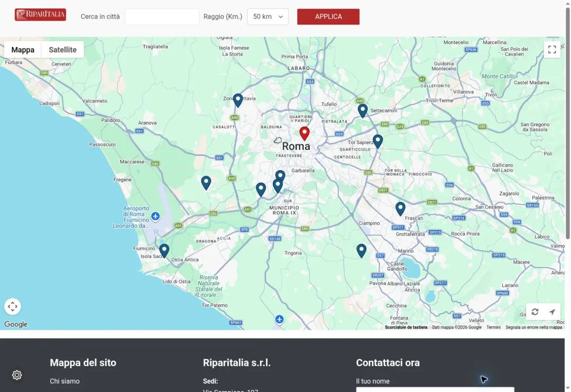Click Segnala un errore nella mappa
Screen dimensions: 571x392
(x=533, y=327)
